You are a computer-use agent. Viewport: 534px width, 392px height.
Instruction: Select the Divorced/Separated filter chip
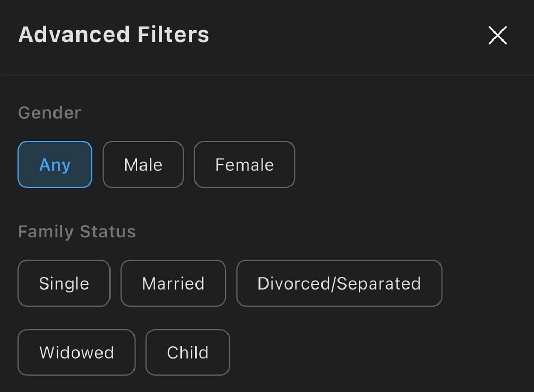(x=339, y=283)
